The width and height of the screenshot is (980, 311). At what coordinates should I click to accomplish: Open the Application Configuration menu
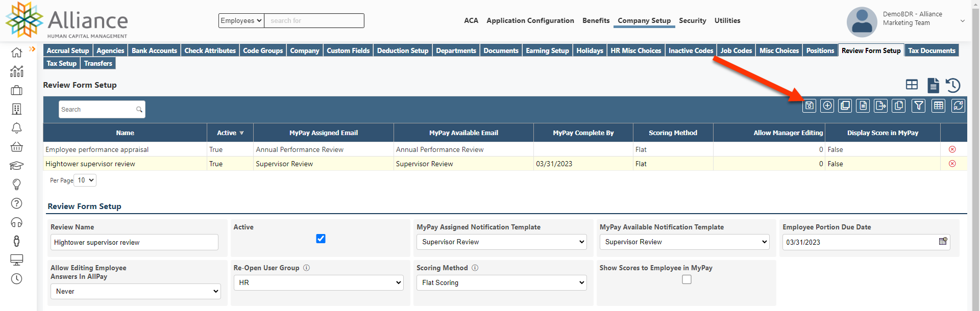[530, 20]
